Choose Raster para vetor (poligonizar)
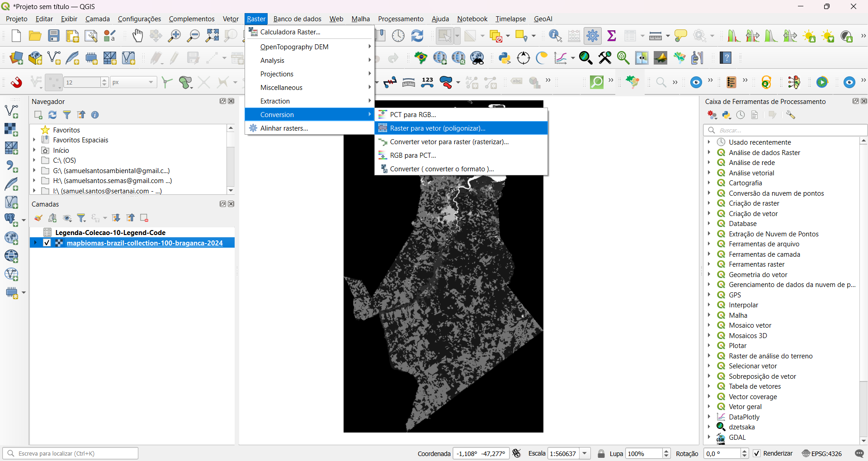Viewport: 868px width, 461px height. [x=437, y=128]
